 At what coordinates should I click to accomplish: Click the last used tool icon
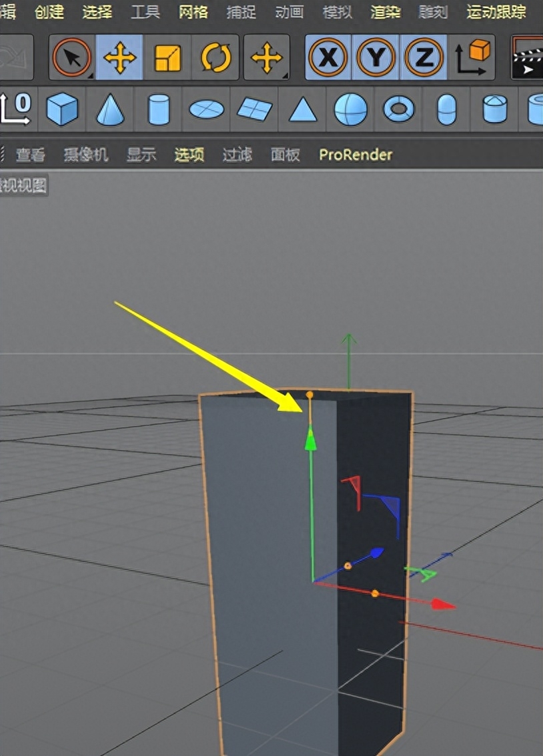click(x=267, y=57)
